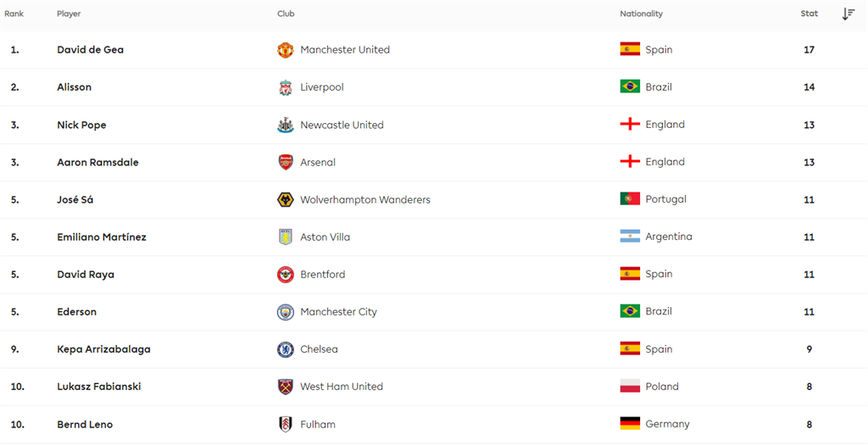Click the Spain flag beside David Raya

pos(630,274)
